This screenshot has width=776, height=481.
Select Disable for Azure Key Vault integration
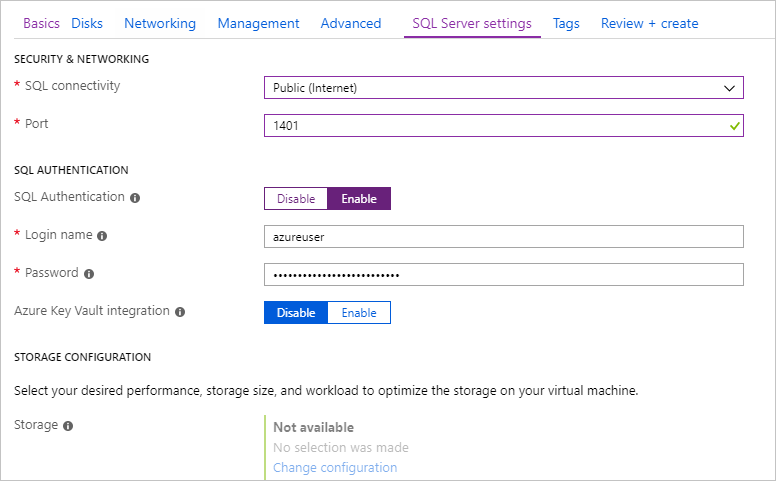296,313
